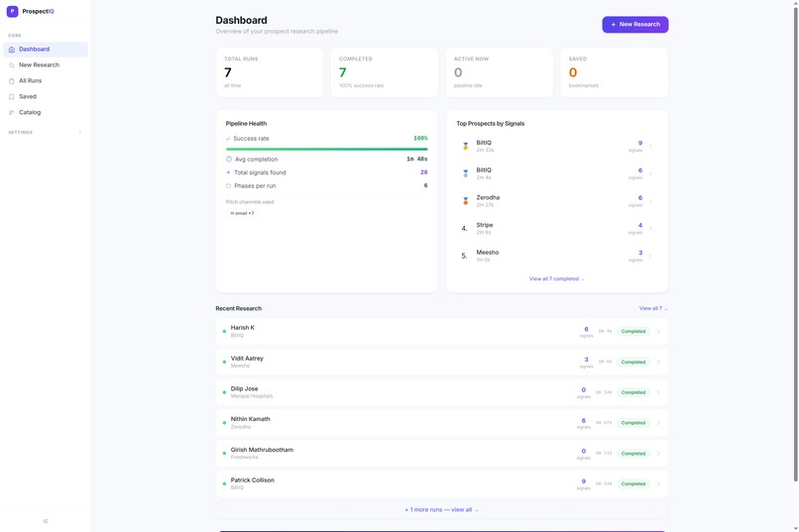
Task: Open the Settings sidebar section
Action: coord(46,133)
